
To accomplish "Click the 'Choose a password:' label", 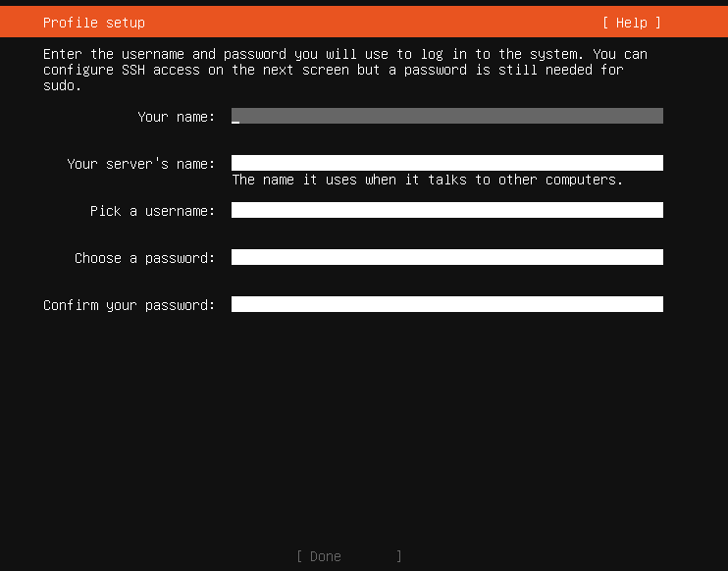I will [145, 258].
